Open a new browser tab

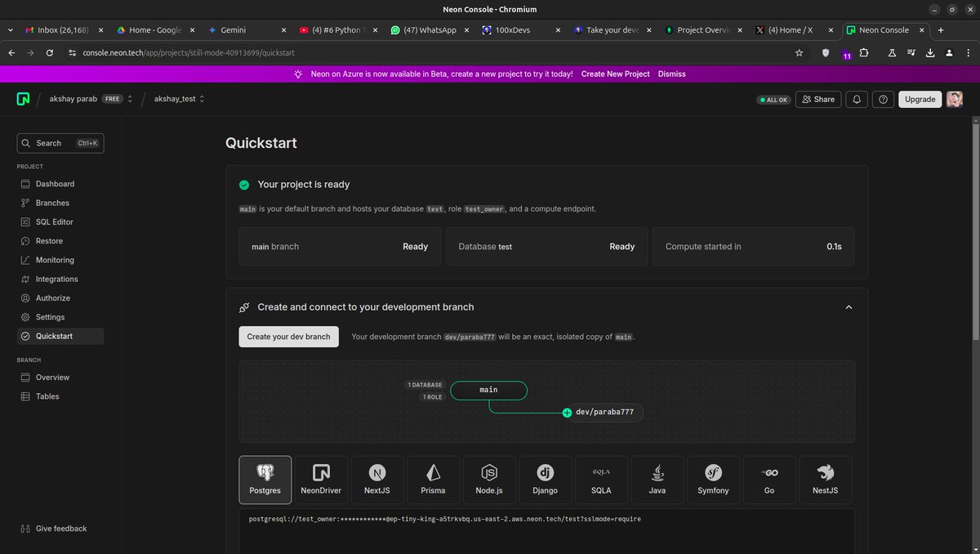[941, 30]
